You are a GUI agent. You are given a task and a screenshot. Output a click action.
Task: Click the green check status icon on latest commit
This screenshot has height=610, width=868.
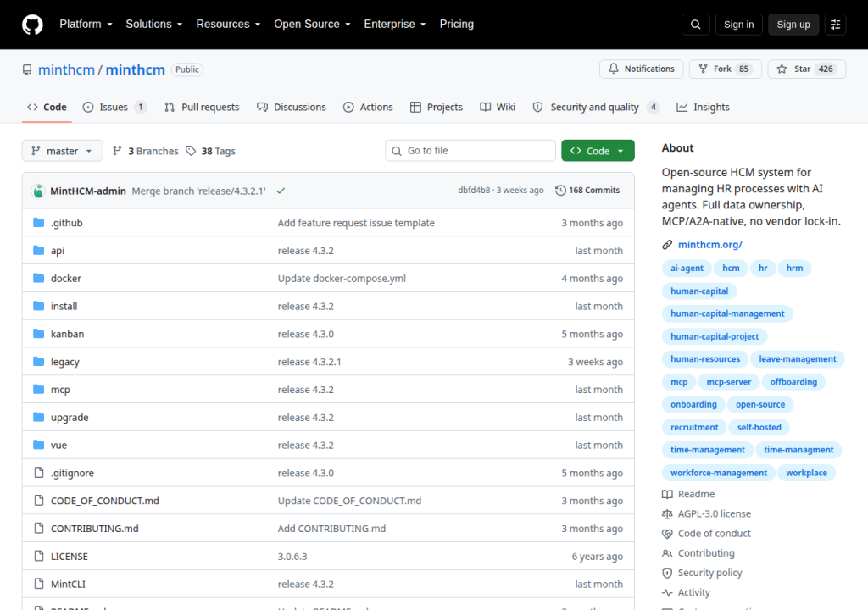(281, 191)
